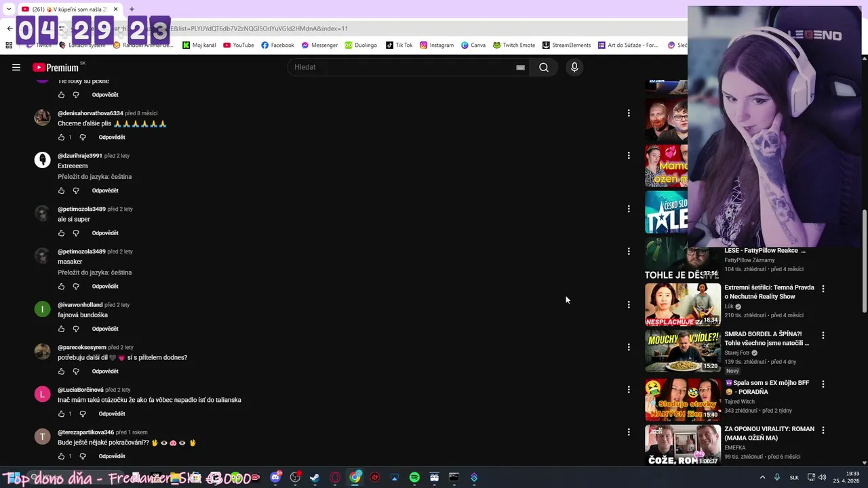This screenshot has width=868, height=488.
Task: Open the Duolingo bookmark
Action: pyautogui.click(x=361, y=45)
